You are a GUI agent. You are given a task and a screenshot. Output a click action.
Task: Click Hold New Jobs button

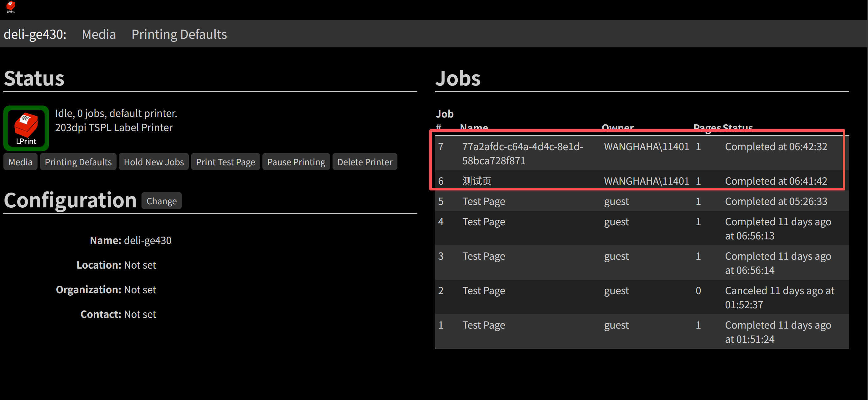(154, 162)
